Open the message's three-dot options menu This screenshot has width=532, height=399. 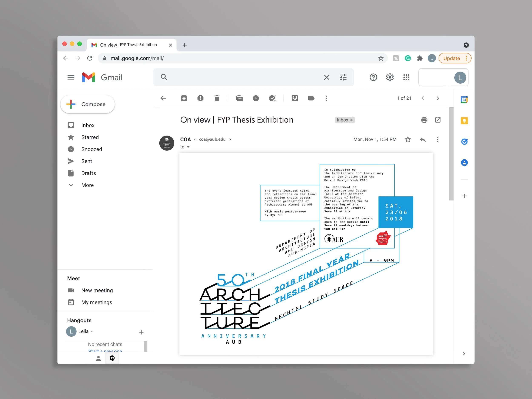(x=438, y=140)
